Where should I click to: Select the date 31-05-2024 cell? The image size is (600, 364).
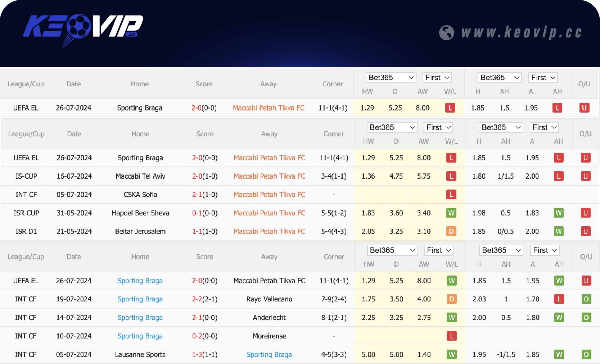point(74,213)
